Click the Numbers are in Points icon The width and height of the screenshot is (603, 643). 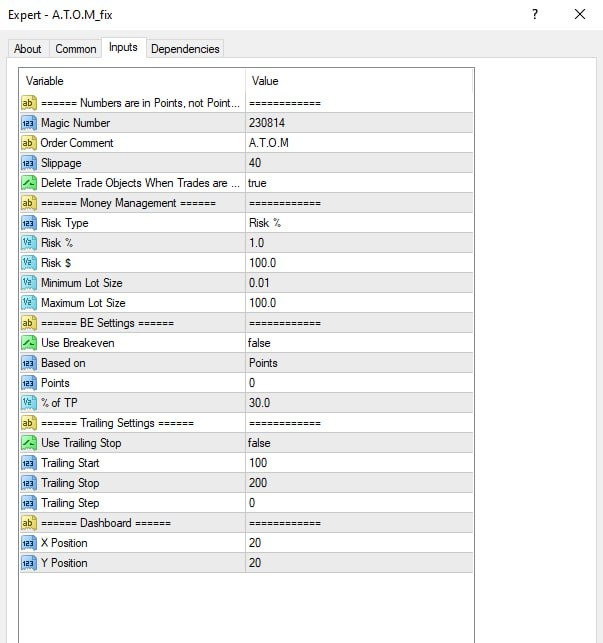[29, 103]
